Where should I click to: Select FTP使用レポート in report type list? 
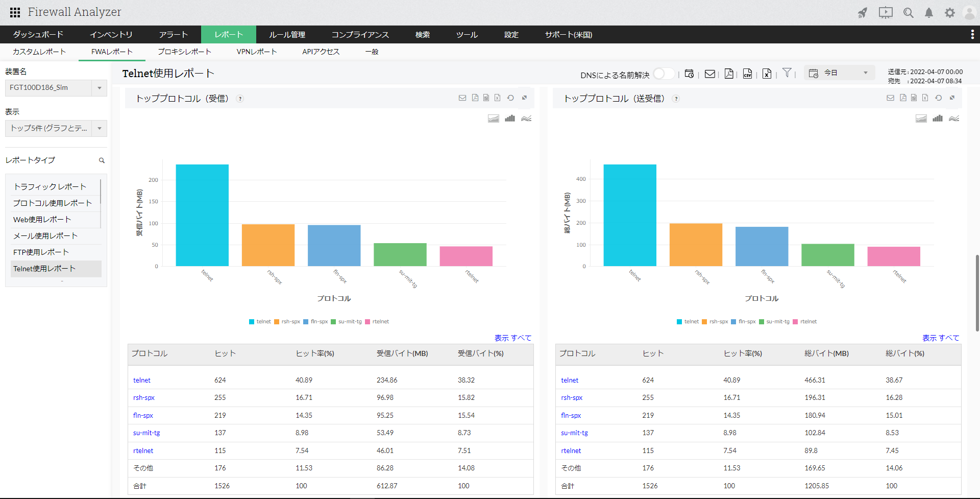pyautogui.click(x=41, y=252)
